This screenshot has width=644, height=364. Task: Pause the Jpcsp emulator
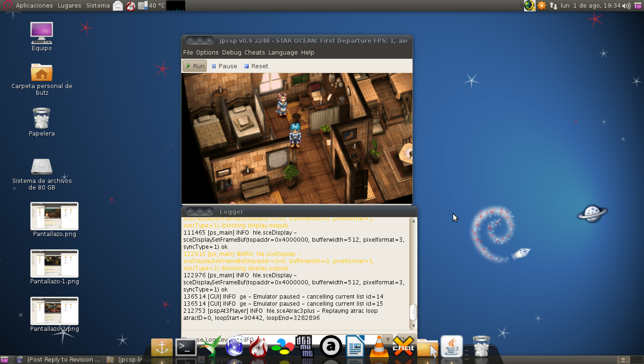coord(224,66)
